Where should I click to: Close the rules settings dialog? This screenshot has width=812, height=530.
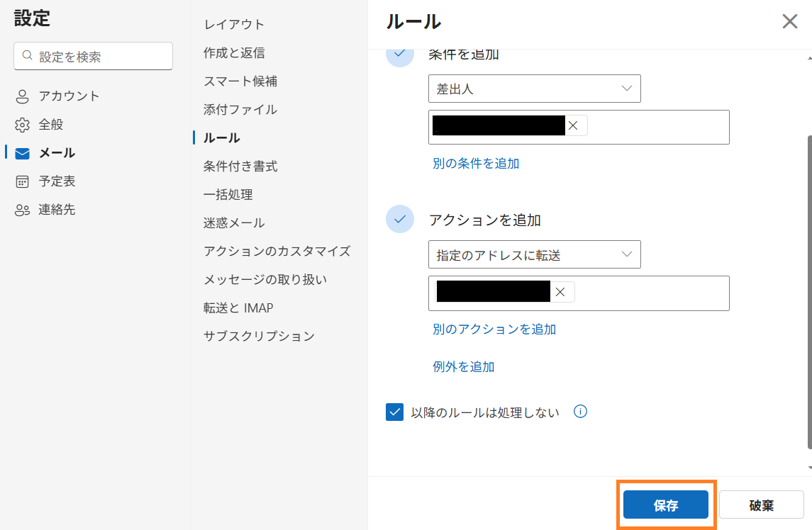(x=789, y=21)
